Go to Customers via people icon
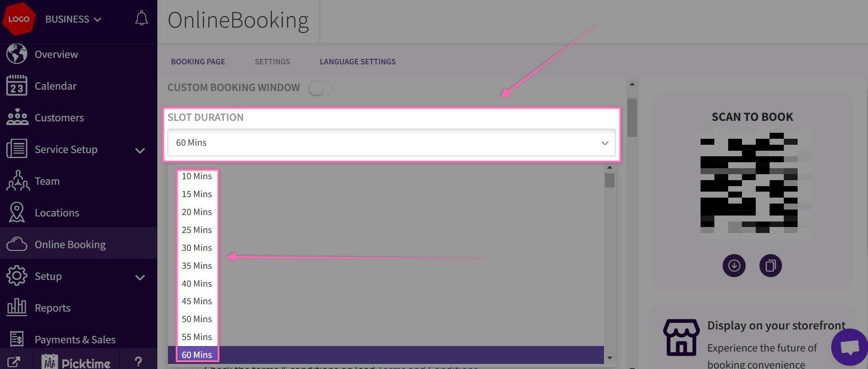868x369 pixels. 17,118
